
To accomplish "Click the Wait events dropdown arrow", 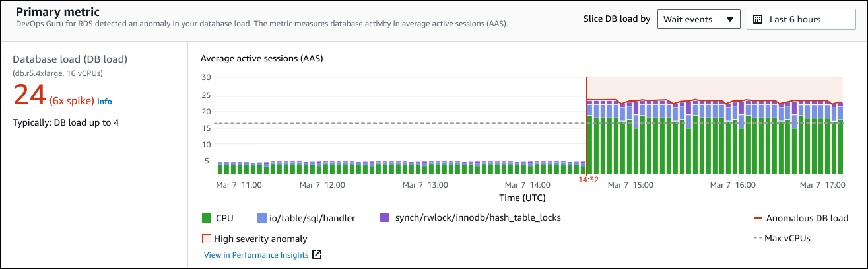I will point(729,19).
